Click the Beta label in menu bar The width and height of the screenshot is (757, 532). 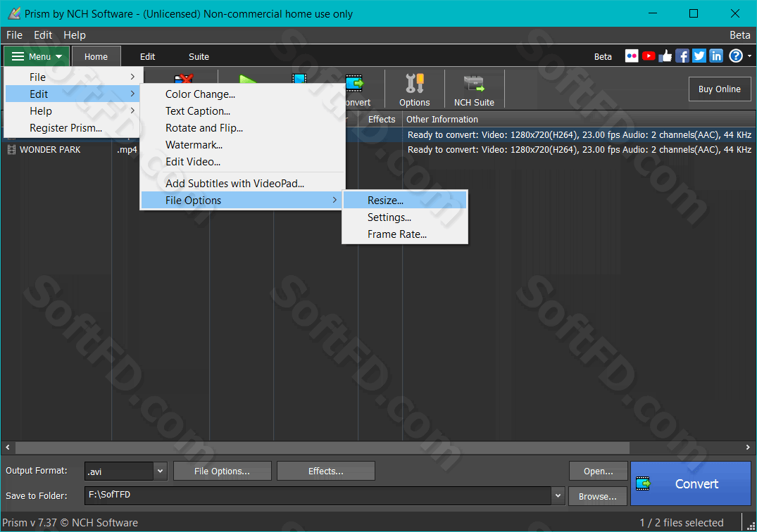pyautogui.click(x=739, y=35)
